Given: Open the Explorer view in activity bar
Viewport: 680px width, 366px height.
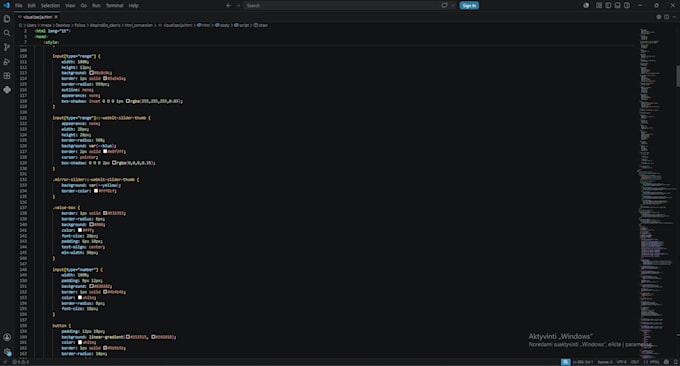Looking at the screenshot, I should click(x=7, y=19).
